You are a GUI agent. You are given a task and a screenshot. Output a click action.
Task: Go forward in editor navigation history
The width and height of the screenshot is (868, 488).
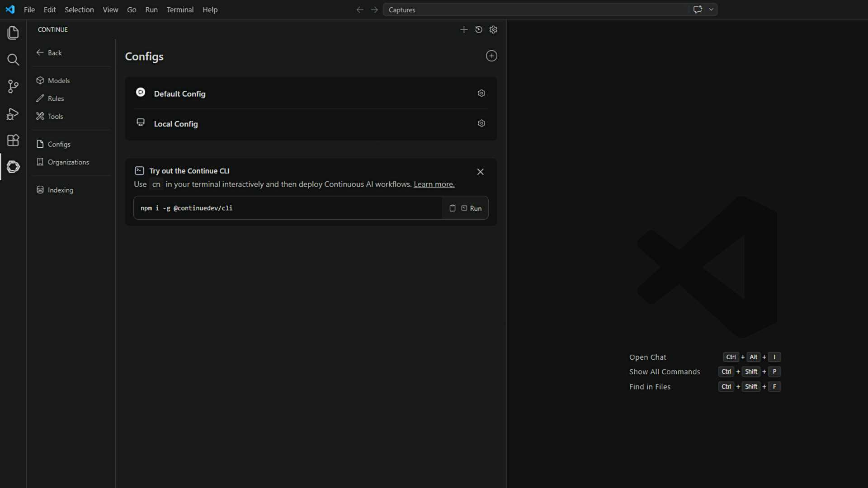click(374, 10)
